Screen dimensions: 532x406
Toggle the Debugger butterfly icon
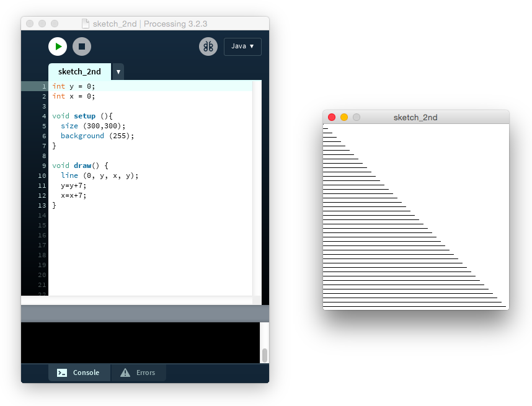[208, 46]
